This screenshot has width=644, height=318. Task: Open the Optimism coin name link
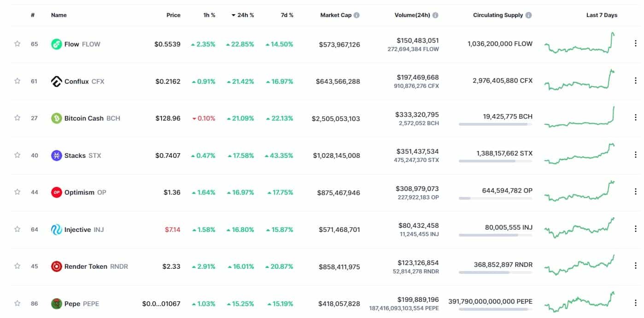click(x=79, y=192)
